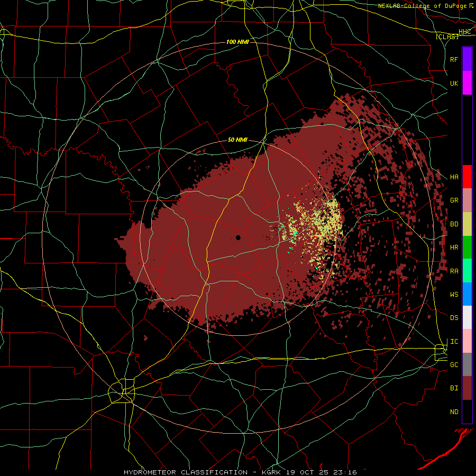Select the GR pink legend swatch

coord(467,200)
